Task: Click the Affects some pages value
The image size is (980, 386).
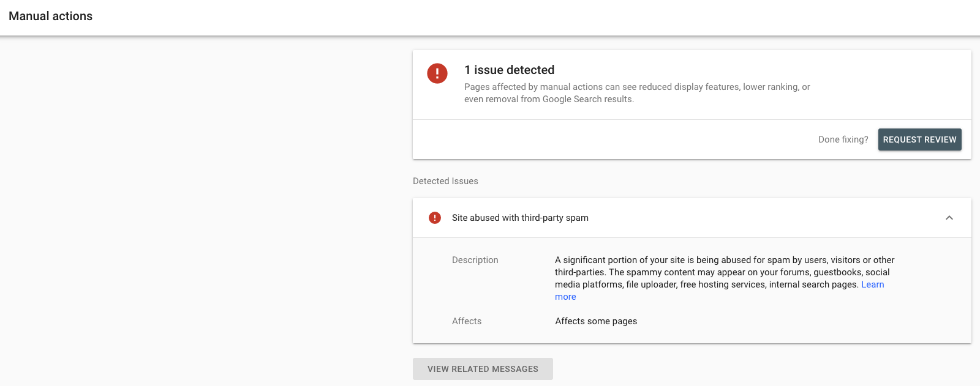Action: (x=596, y=321)
